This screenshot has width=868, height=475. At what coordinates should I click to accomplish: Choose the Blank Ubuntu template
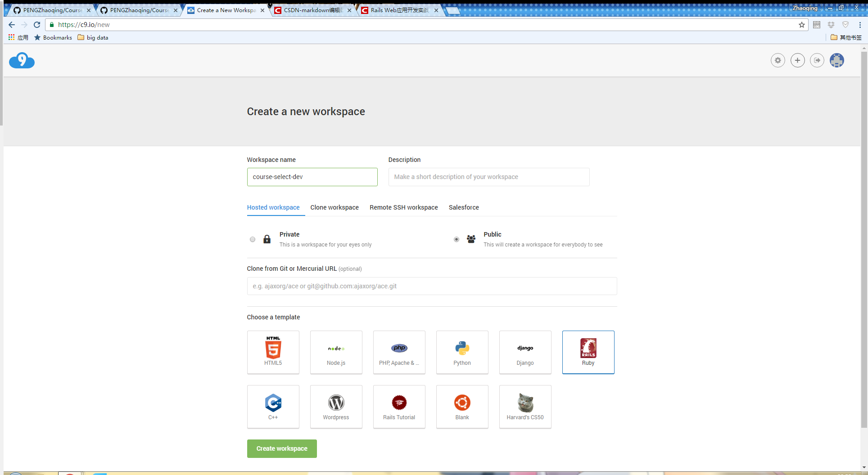(462, 407)
